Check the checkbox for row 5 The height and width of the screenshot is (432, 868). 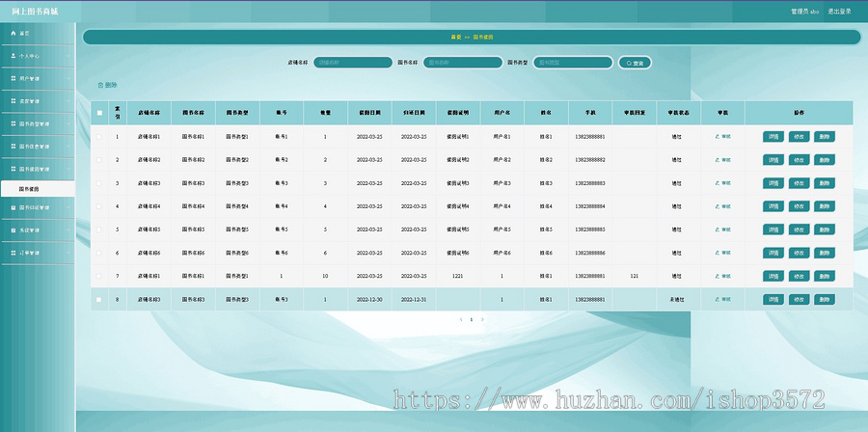99,229
